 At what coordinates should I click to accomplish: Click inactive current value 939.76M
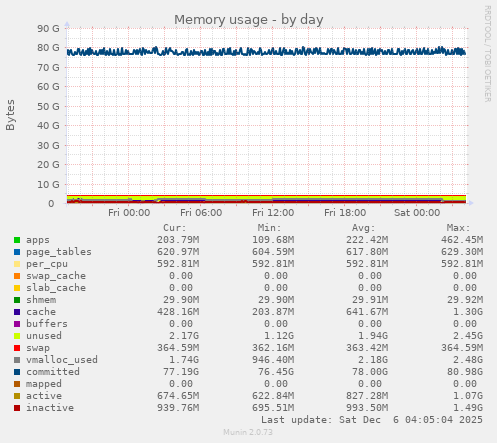pos(178,408)
